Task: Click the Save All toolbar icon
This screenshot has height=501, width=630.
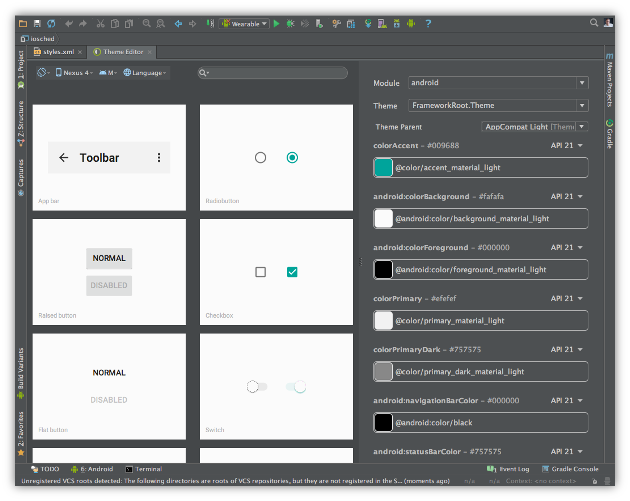Action: 37,23
